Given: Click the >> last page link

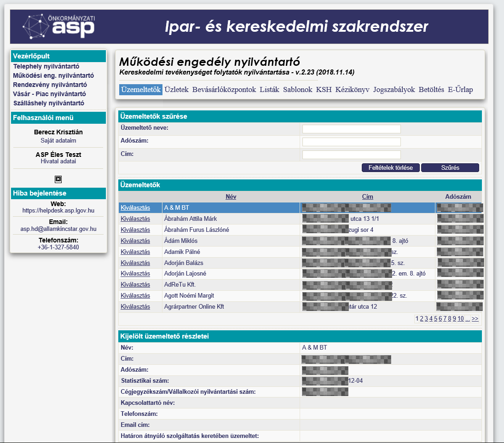Looking at the screenshot, I should (475, 319).
